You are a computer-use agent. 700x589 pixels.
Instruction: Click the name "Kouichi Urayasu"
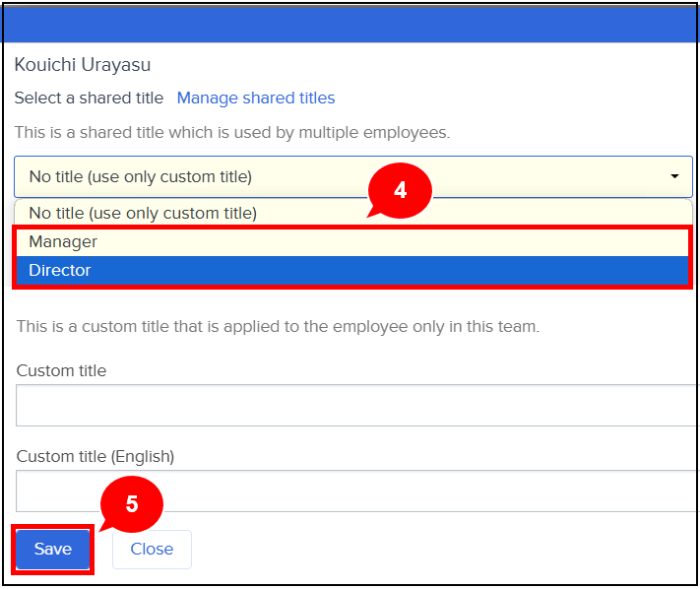click(x=83, y=65)
